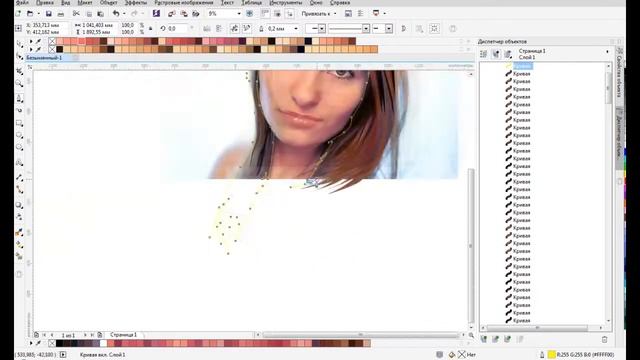Image resolution: width=640 pixels, height=360 pixels.
Task: Open Object Manager flyout arrow beside Страница 1
Action: (607, 52)
